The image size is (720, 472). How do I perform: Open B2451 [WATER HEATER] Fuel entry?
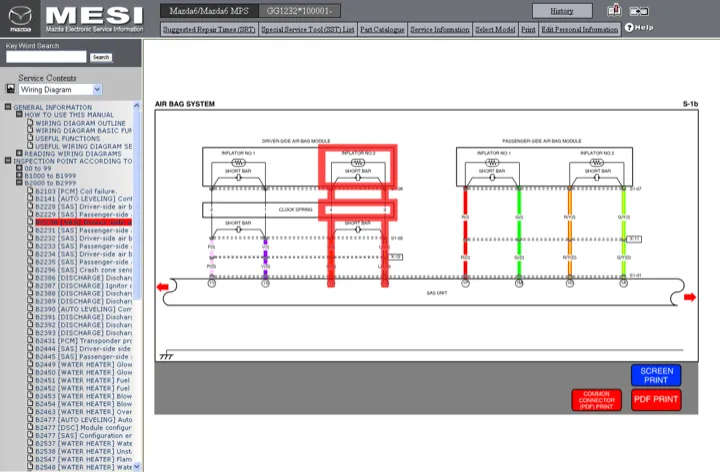83,380
